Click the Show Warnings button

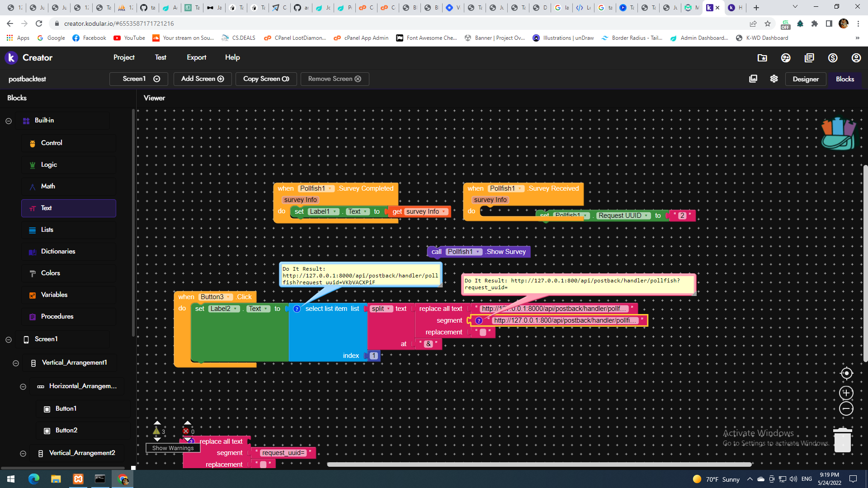[173, 448]
